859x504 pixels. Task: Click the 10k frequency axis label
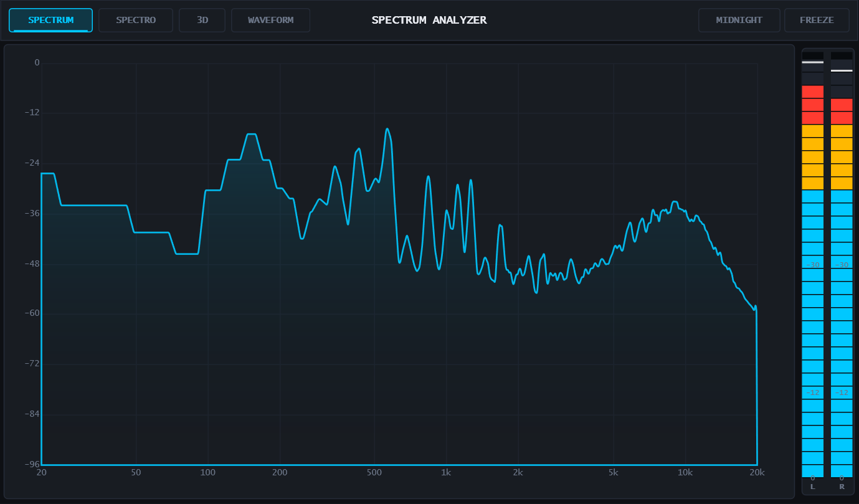pyautogui.click(x=685, y=473)
